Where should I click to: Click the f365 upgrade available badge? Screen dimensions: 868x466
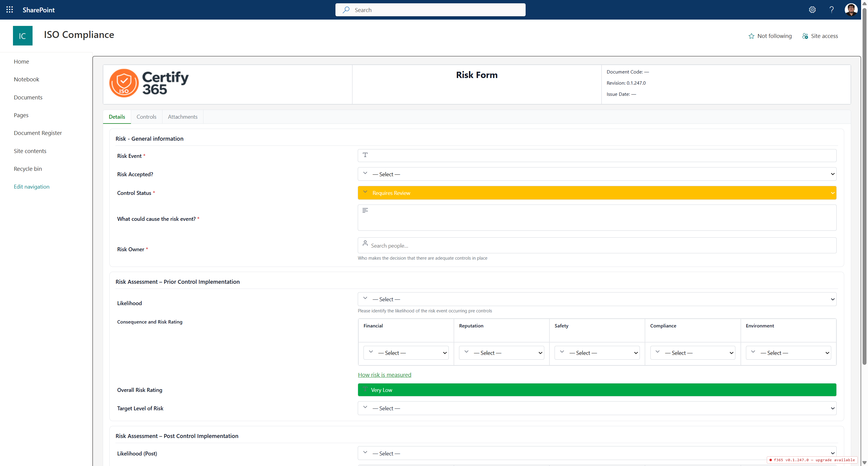click(812, 460)
